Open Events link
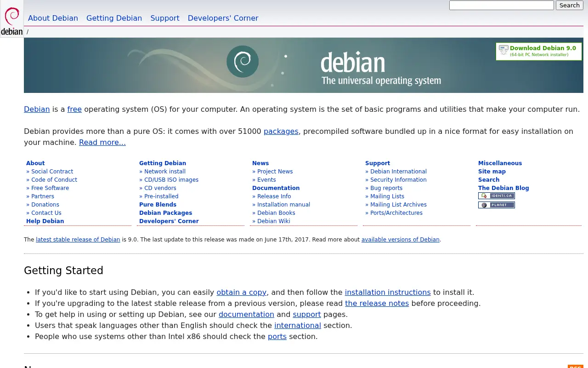Screen dimensions: 588x368 pyautogui.click(x=266, y=180)
